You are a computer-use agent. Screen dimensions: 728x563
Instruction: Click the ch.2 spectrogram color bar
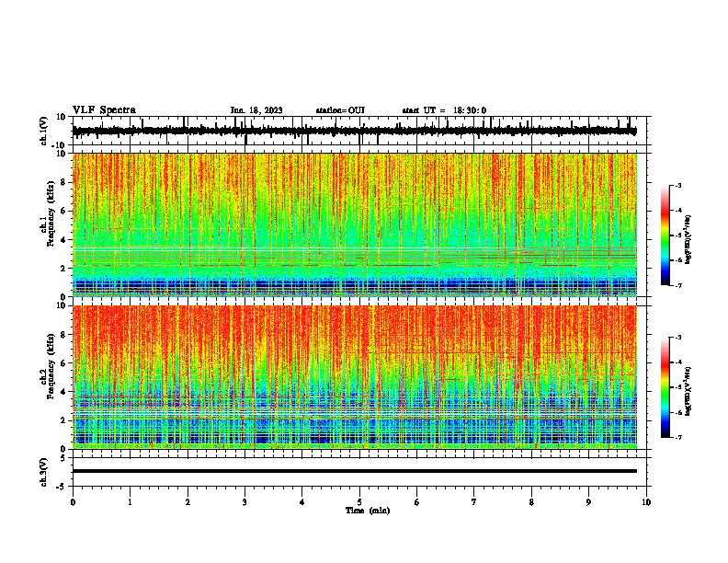tap(665, 387)
